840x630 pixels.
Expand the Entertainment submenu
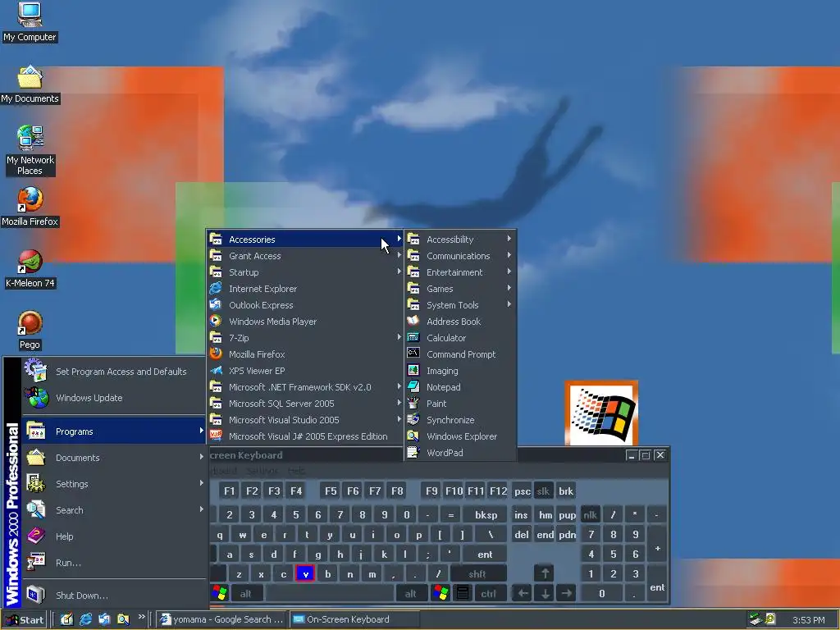click(461, 272)
